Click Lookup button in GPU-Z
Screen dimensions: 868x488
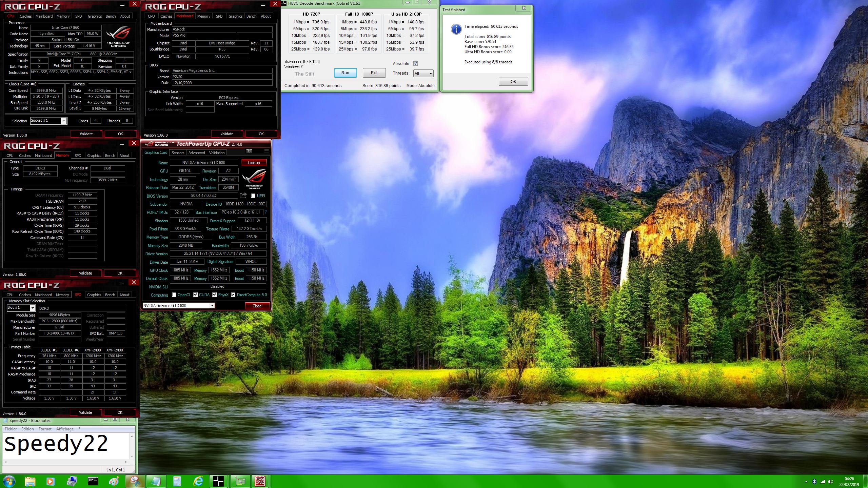254,163
